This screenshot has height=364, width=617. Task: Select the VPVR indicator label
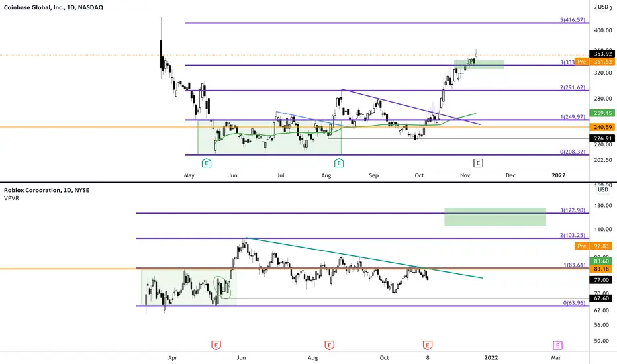pos(11,198)
